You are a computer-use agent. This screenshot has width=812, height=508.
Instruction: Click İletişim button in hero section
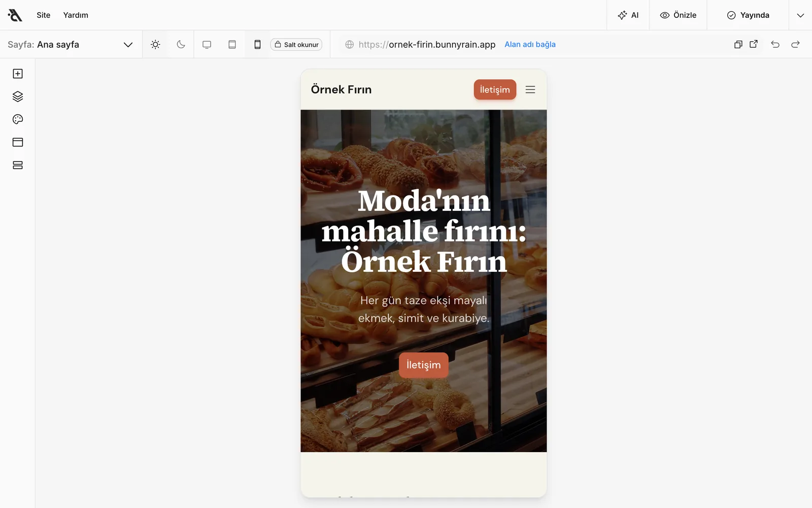424,365
